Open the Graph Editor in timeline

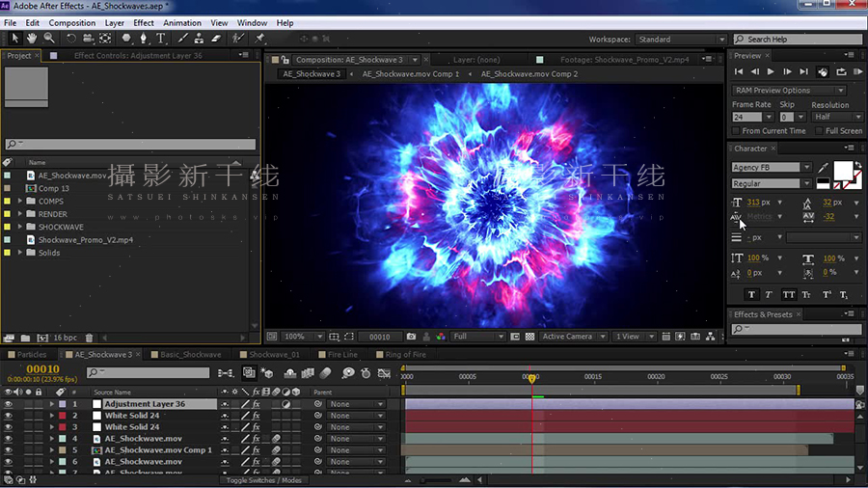[384, 373]
